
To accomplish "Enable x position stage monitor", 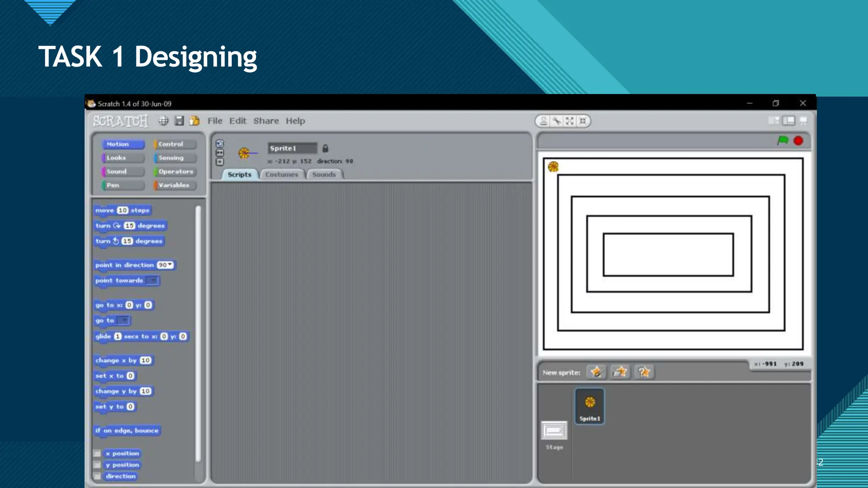I will click(97, 453).
